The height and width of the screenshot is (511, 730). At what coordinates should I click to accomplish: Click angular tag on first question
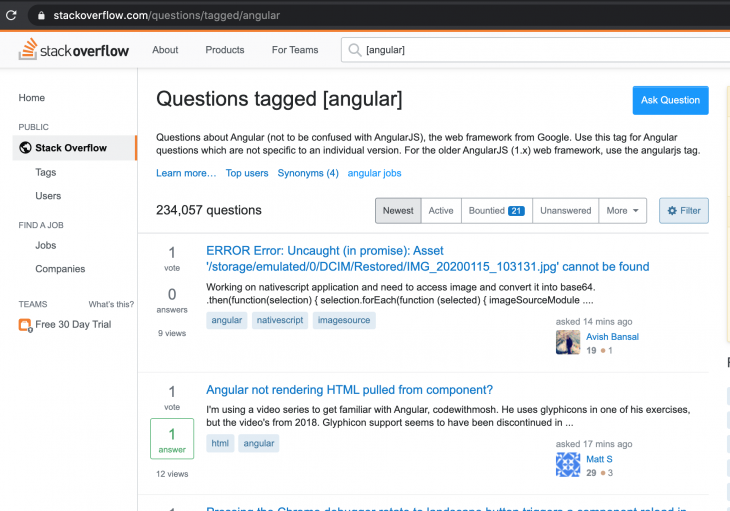(x=227, y=320)
